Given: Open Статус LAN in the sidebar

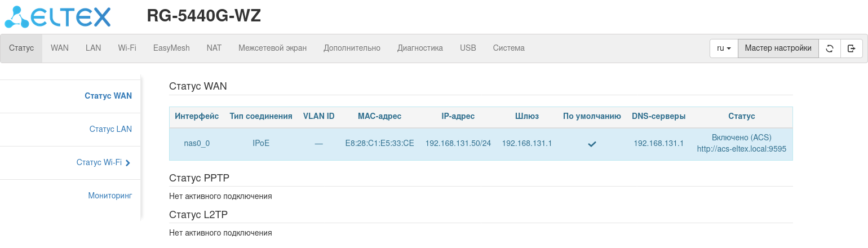Looking at the screenshot, I should click(x=110, y=129).
